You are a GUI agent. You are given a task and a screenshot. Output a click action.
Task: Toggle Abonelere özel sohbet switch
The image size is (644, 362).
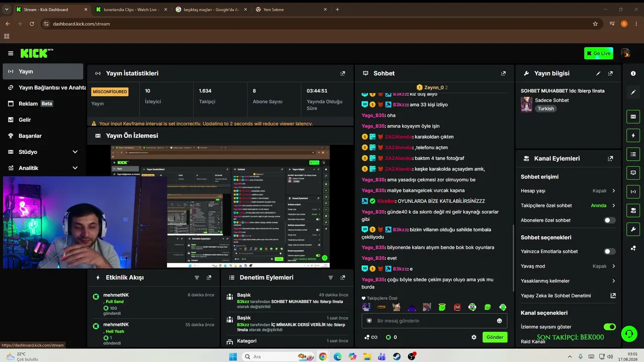point(609,220)
